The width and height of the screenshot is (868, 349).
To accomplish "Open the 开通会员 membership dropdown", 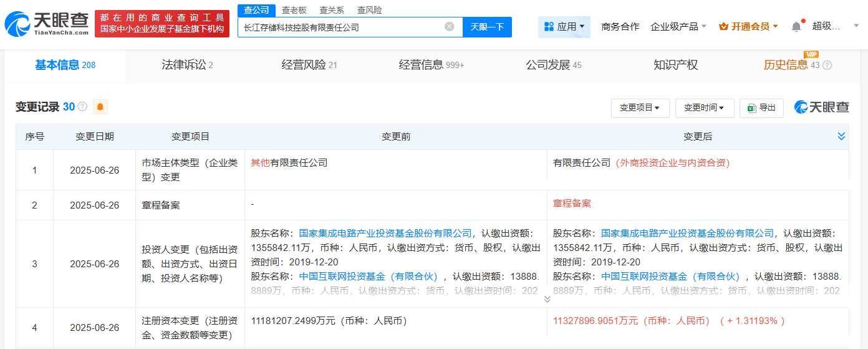I will tap(748, 27).
